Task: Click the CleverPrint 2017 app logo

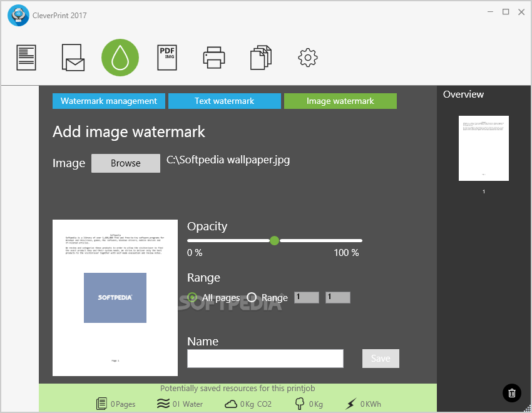Action: point(18,15)
